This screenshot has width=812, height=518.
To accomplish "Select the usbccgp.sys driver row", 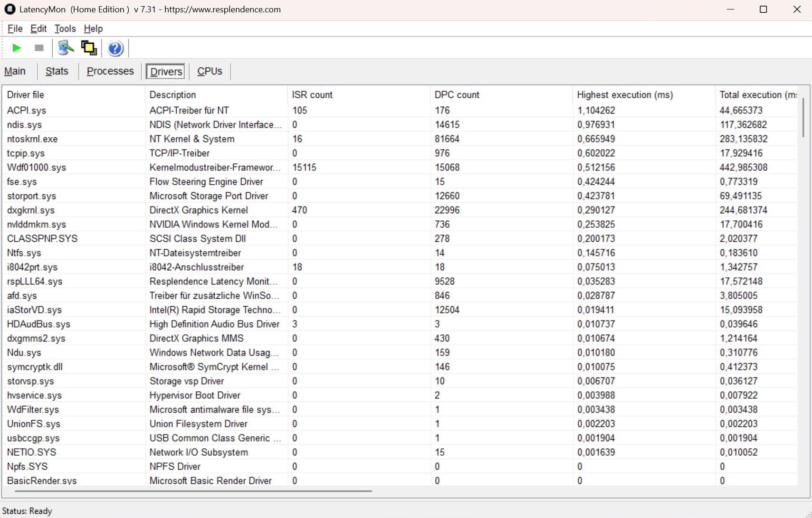I will pos(400,438).
